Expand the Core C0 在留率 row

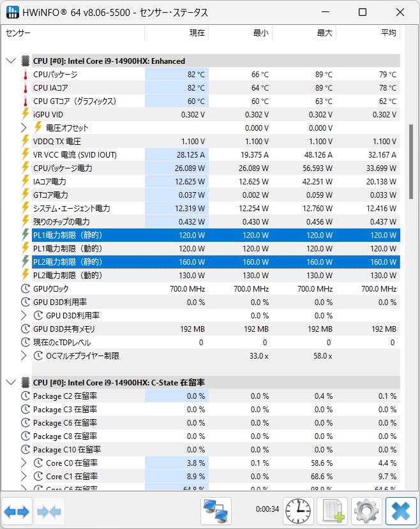click(23, 463)
